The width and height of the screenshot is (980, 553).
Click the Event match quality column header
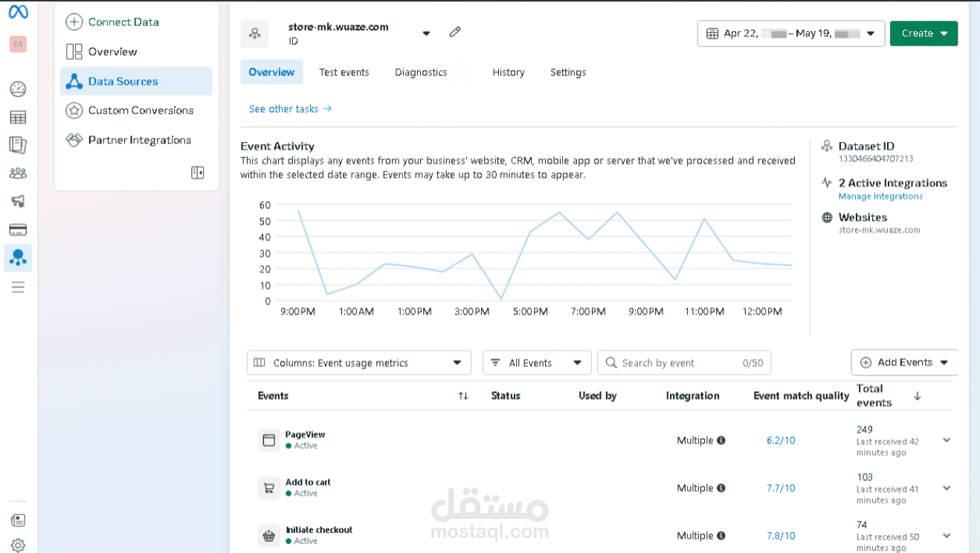801,395
